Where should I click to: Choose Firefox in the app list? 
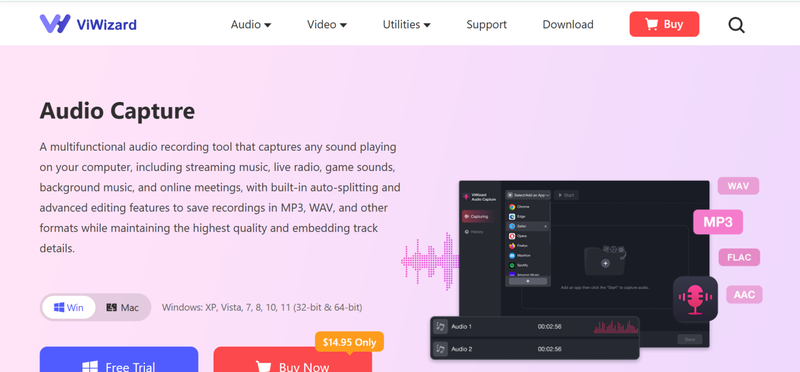[x=528, y=245]
